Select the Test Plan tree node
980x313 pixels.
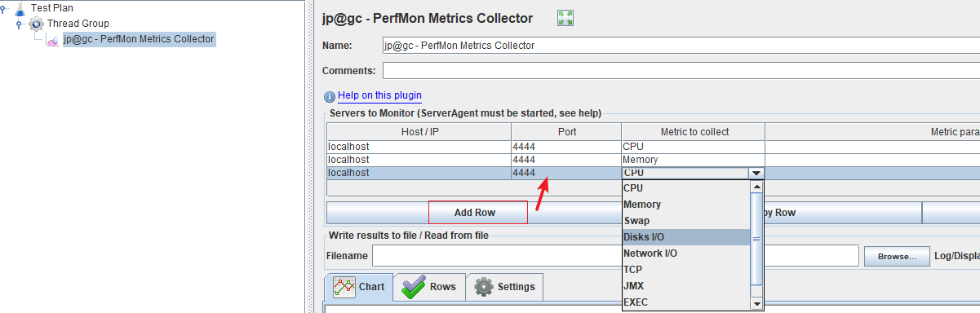tap(51, 7)
